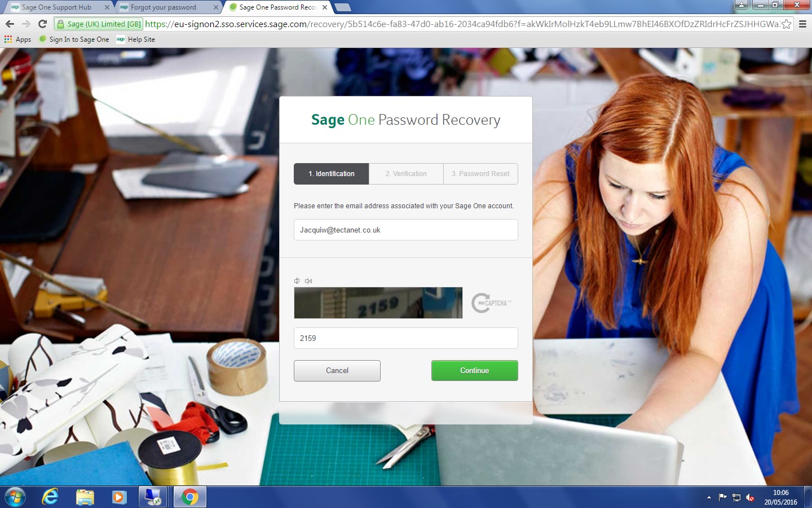Select the 1. Identification step

(332, 174)
